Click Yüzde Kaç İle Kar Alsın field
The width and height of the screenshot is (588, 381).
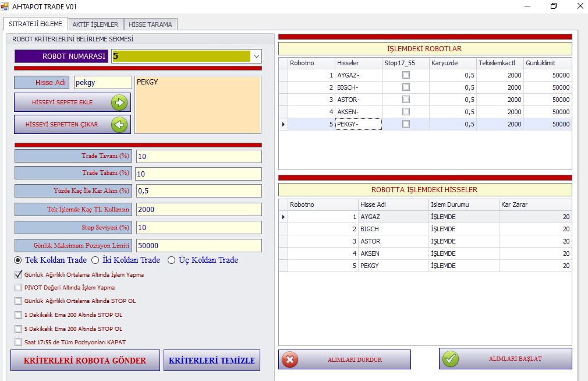[199, 190]
